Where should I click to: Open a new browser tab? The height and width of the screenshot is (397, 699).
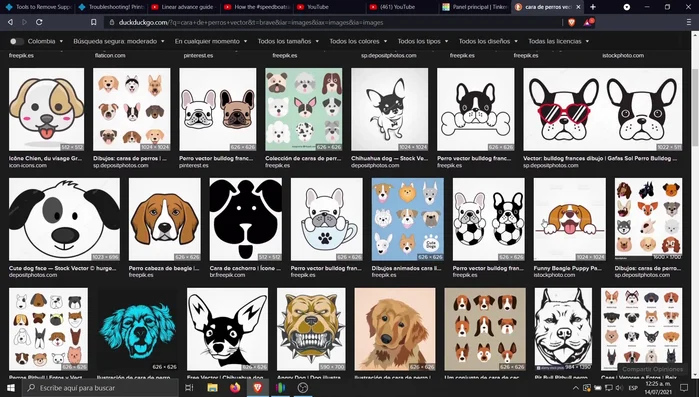pos(592,7)
